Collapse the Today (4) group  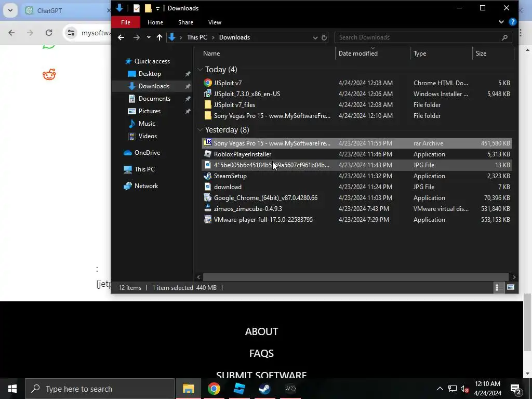point(200,70)
